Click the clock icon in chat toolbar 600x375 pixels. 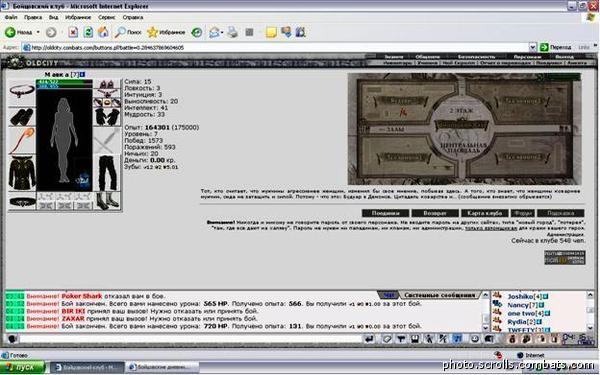coord(475,339)
